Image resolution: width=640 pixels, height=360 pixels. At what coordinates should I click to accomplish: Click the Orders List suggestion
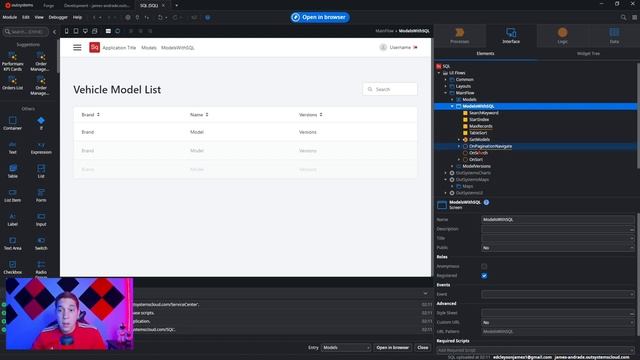click(12, 82)
